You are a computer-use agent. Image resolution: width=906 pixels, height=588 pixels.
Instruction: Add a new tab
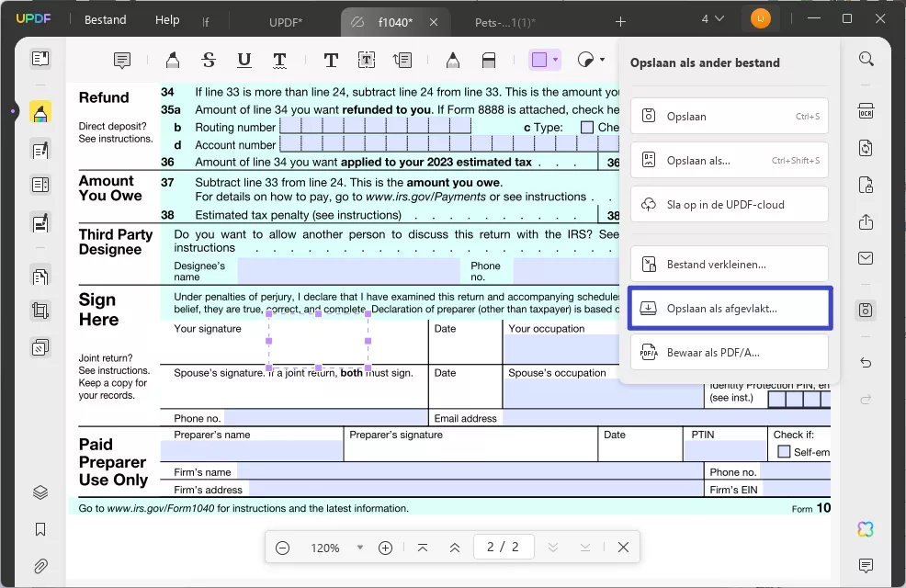[x=620, y=22]
